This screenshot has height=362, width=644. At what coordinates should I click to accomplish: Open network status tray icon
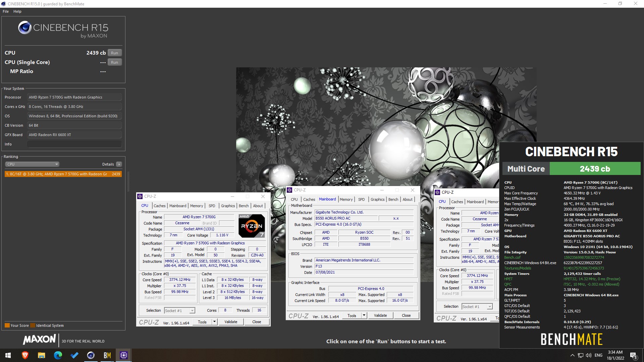(x=581, y=355)
